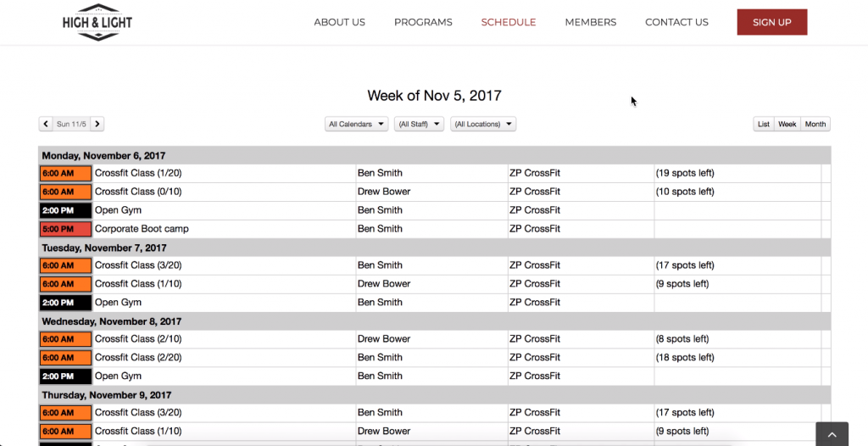Open the About Us menu item
The image size is (868, 446).
[339, 22]
